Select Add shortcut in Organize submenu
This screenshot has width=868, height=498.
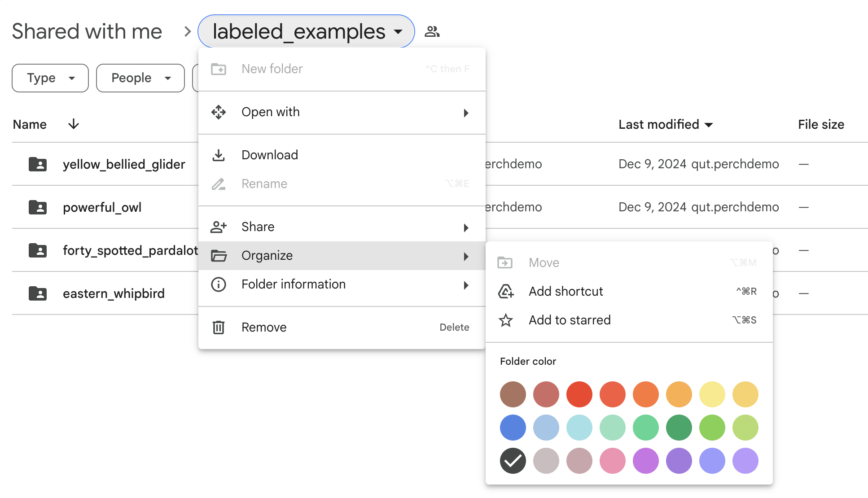tap(629, 292)
